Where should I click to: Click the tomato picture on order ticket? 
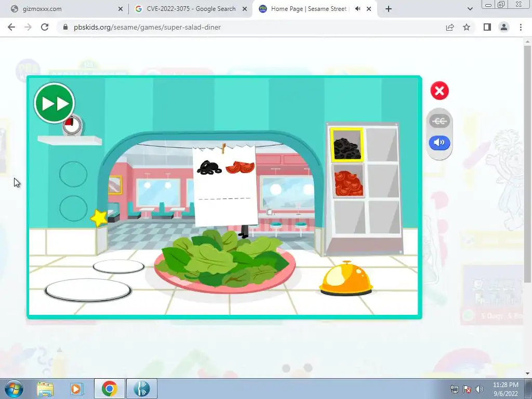tap(240, 167)
